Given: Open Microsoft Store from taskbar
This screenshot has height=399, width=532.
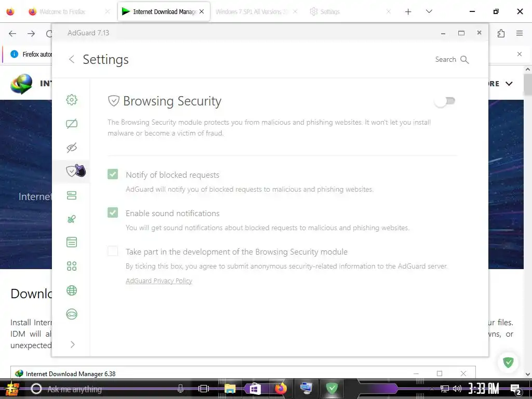Looking at the screenshot, I should pyautogui.click(x=255, y=389).
